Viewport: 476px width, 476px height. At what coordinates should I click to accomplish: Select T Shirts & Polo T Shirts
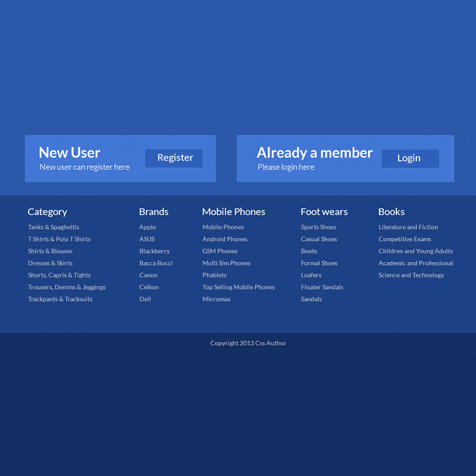(x=59, y=239)
